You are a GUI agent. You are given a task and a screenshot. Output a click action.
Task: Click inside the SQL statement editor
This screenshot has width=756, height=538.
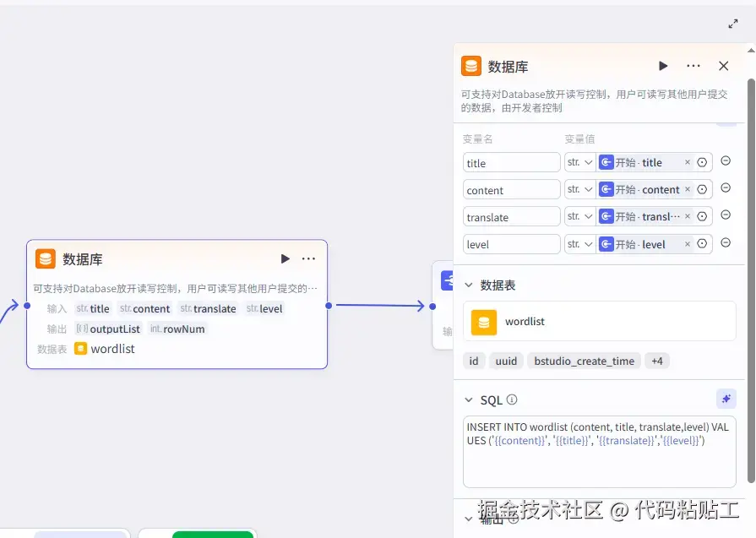(599, 452)
